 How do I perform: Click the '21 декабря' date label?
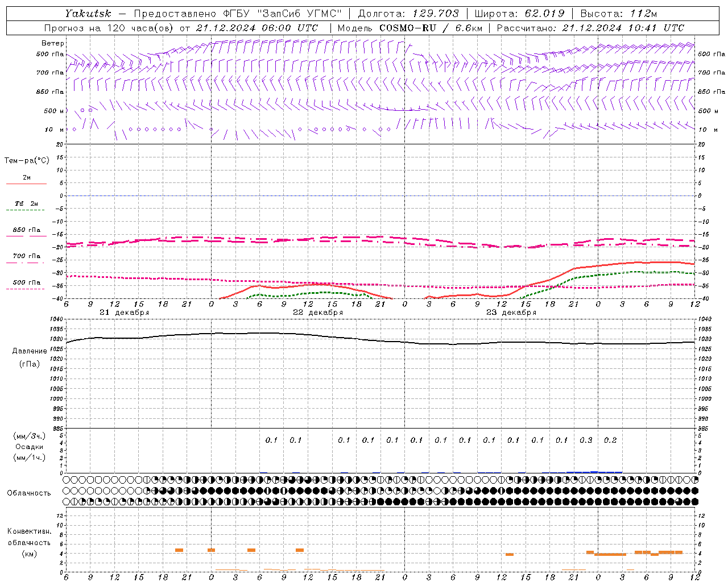125,313
